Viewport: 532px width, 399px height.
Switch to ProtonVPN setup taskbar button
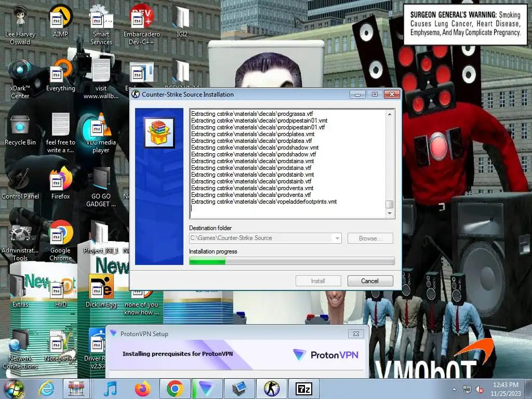(x=207, y=389)
